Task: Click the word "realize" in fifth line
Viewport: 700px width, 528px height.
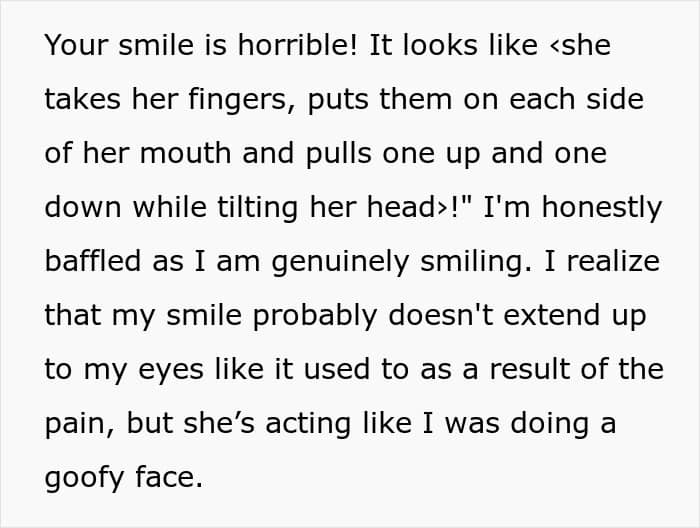Action: (x=613, y=261)
